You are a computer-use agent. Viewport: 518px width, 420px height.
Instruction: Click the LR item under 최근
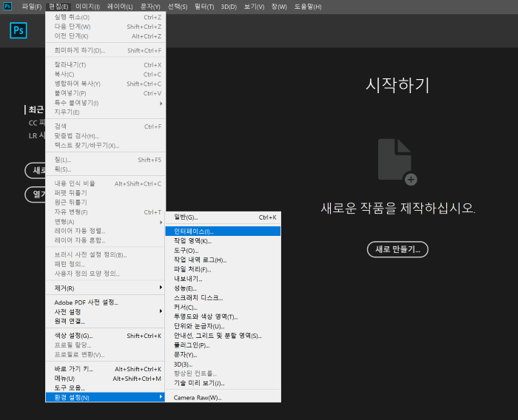click(x=36, y=135)
